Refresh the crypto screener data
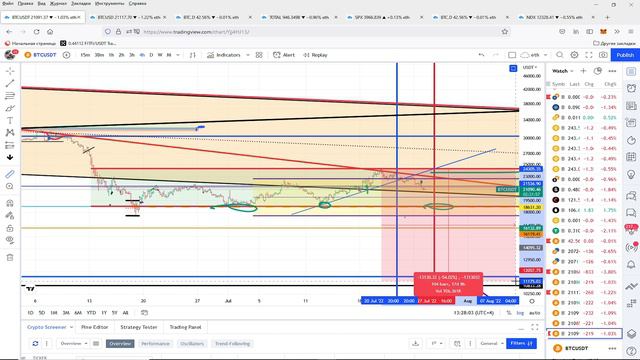 pos(36,343)
